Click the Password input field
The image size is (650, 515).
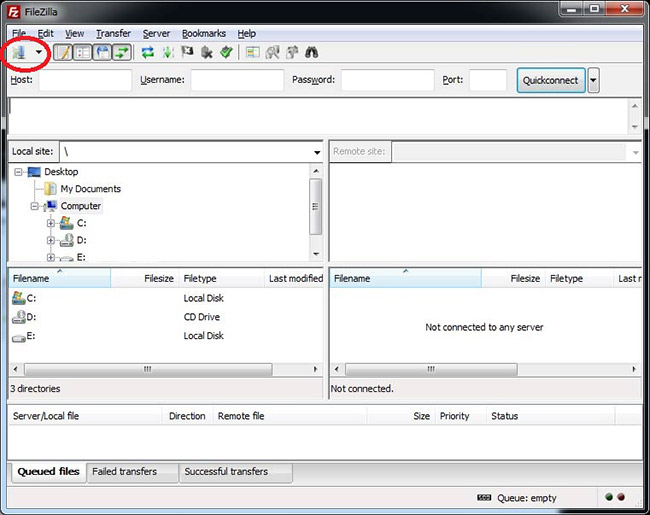coord(388,80)
